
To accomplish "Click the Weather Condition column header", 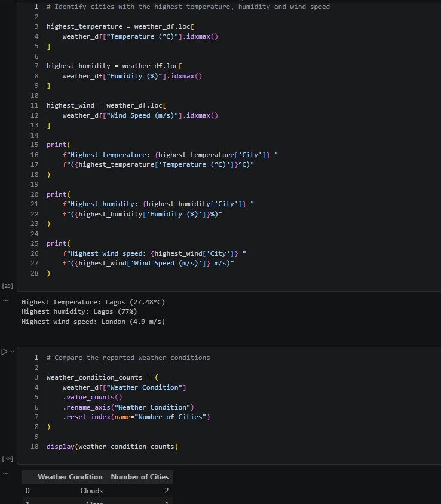I will click(x=70, y=477).
